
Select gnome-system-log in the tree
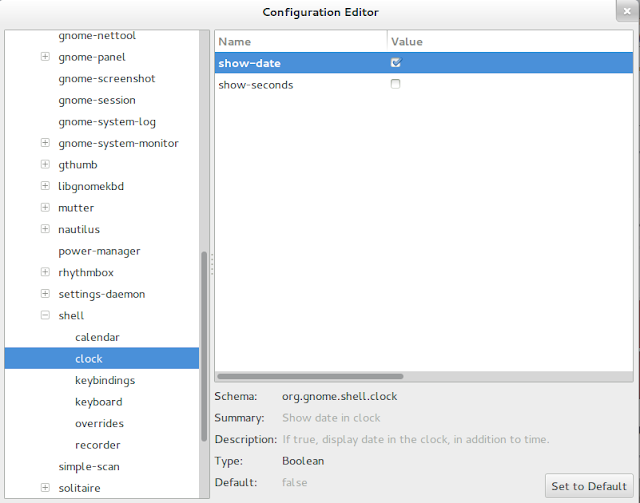click(x=107, y=122)
